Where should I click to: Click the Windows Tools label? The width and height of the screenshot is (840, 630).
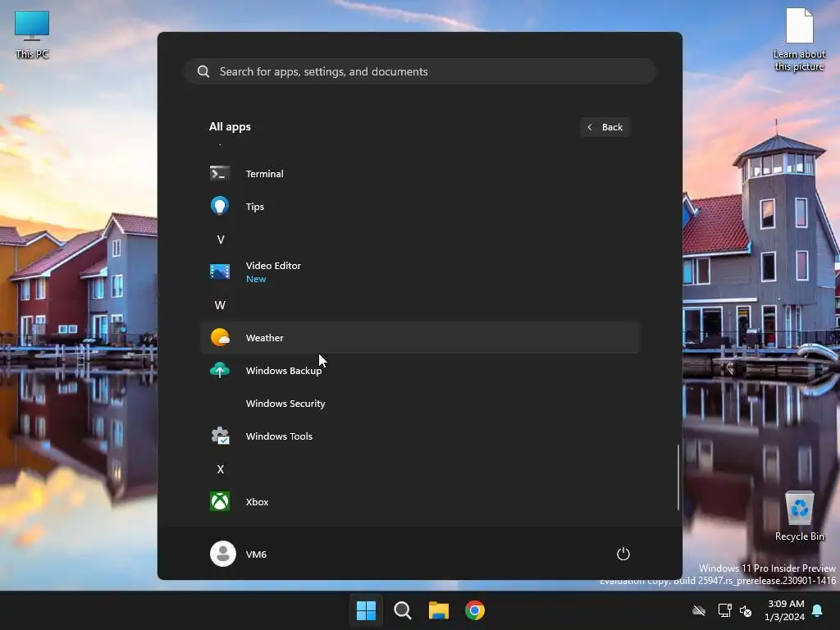point(279,436)
